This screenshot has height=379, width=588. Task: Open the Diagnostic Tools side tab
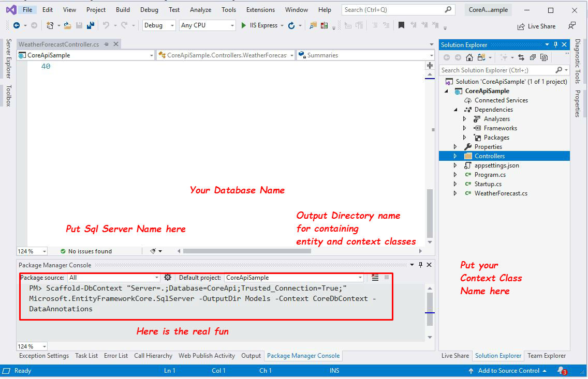click(x=578, y=61)
